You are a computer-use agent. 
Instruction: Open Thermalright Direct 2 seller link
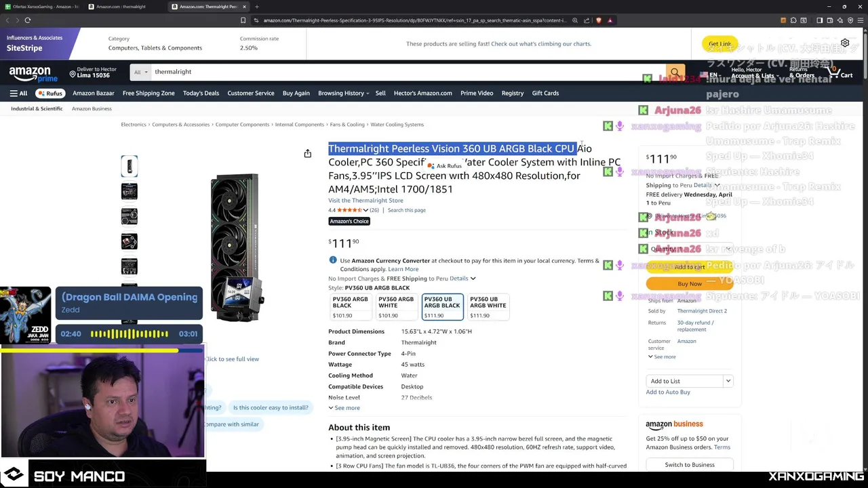702,311
